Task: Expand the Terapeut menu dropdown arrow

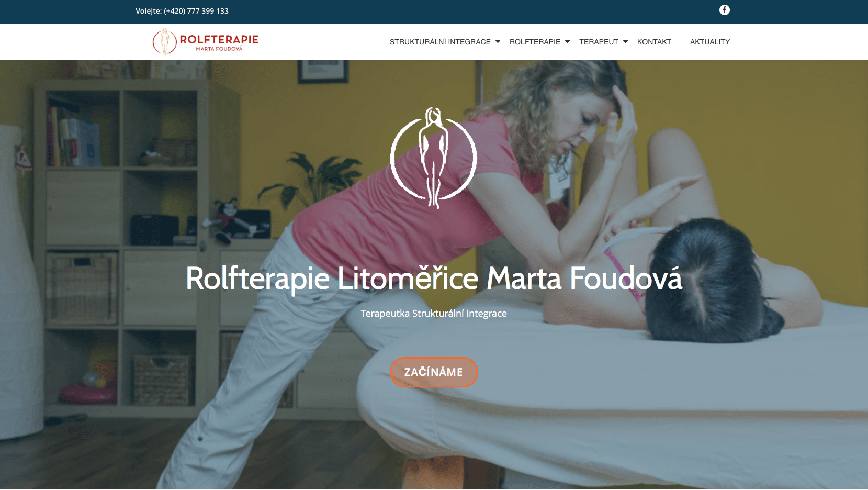Action: click(x=625, y=42)
